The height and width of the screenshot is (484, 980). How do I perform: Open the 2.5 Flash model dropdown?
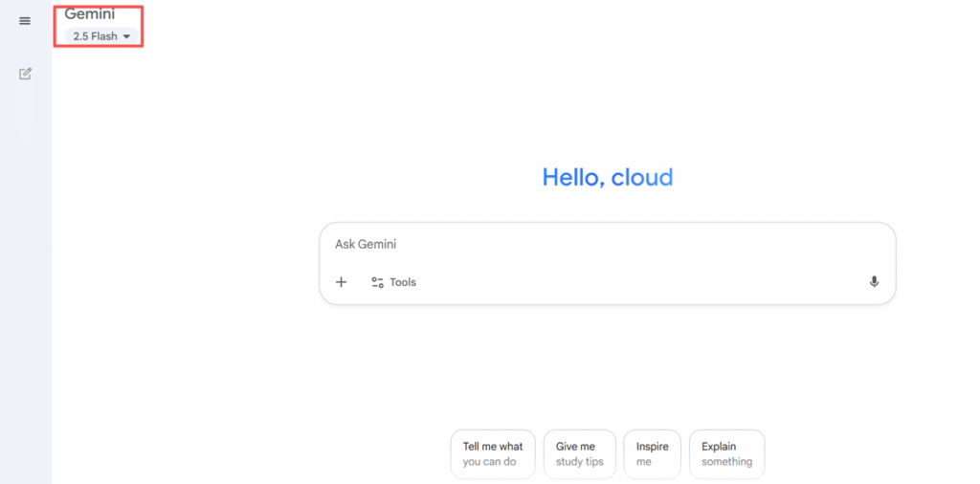[101, 36]
